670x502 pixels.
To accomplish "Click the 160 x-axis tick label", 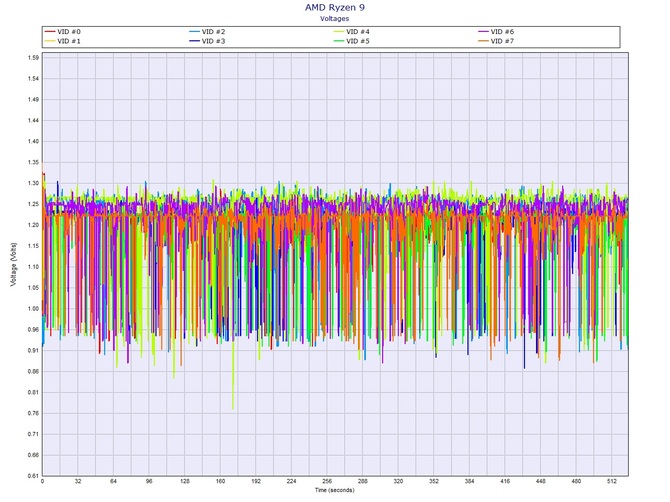I will pyautogui.click(x=220, y=481).
